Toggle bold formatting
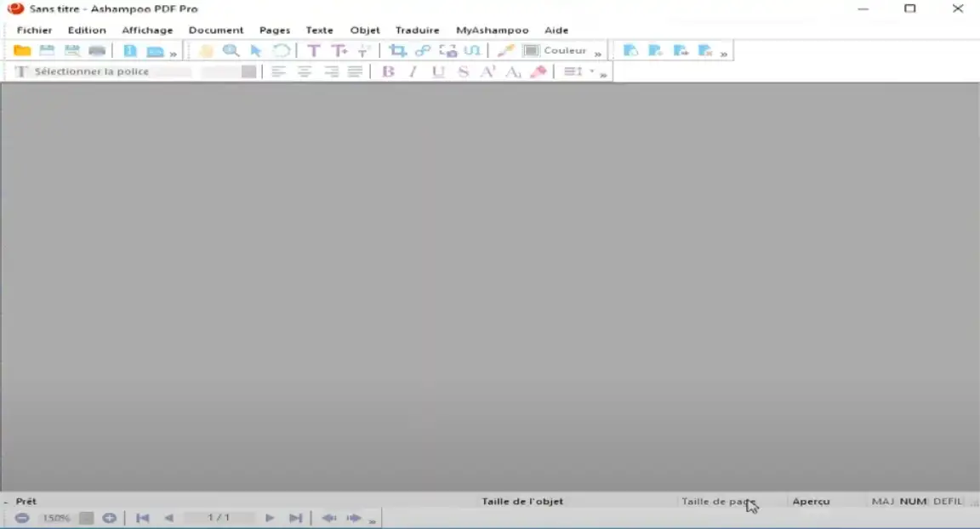980x529 pixels. click(x=388, y=72)
